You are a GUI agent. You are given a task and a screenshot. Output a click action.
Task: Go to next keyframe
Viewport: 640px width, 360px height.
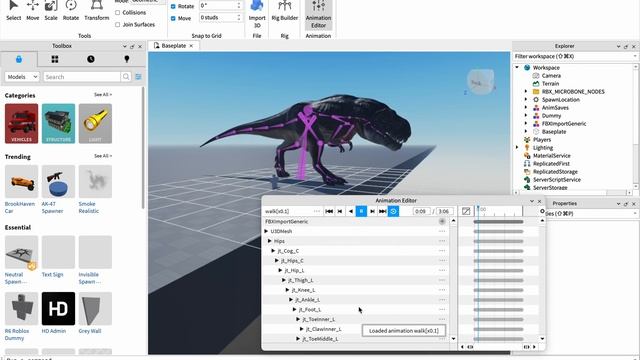pos(372,211)
